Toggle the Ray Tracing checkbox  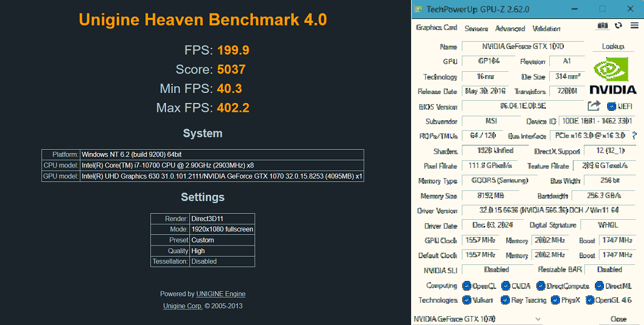tap(505, 301)
